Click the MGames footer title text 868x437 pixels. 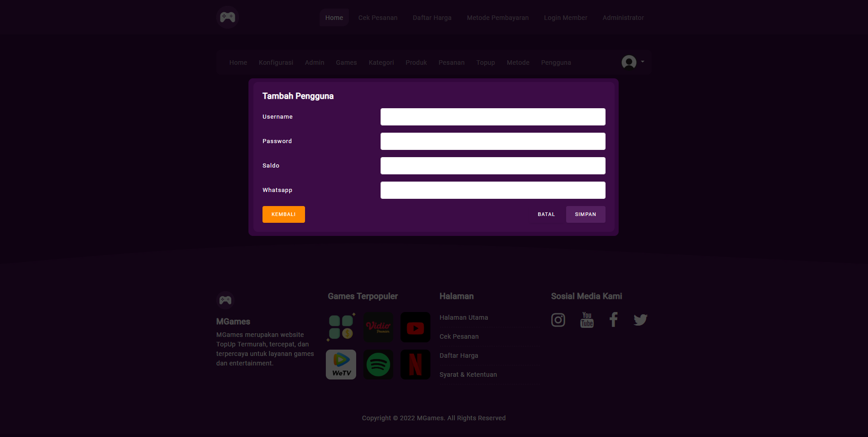click(x=233, y=322)
